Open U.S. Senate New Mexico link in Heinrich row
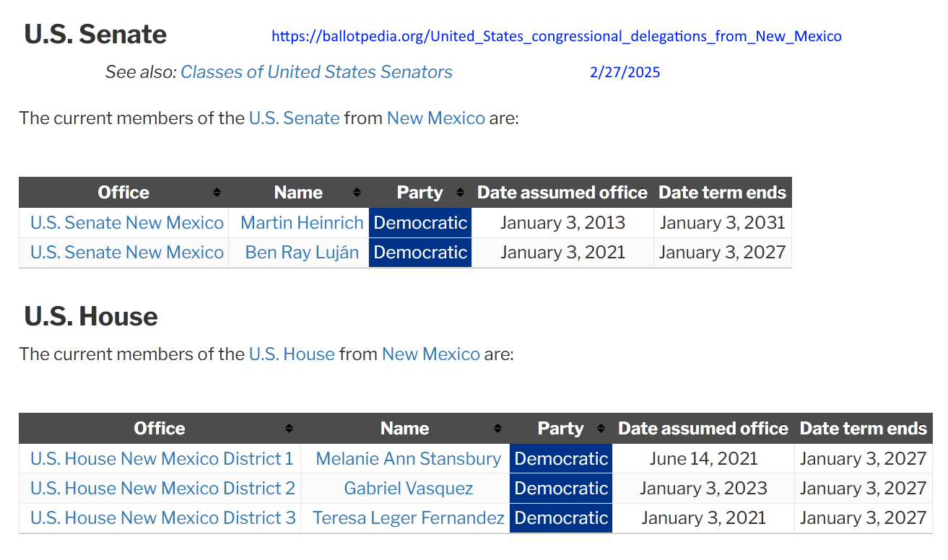The height and width of the screenshot is (560, 948). point(127,223)
